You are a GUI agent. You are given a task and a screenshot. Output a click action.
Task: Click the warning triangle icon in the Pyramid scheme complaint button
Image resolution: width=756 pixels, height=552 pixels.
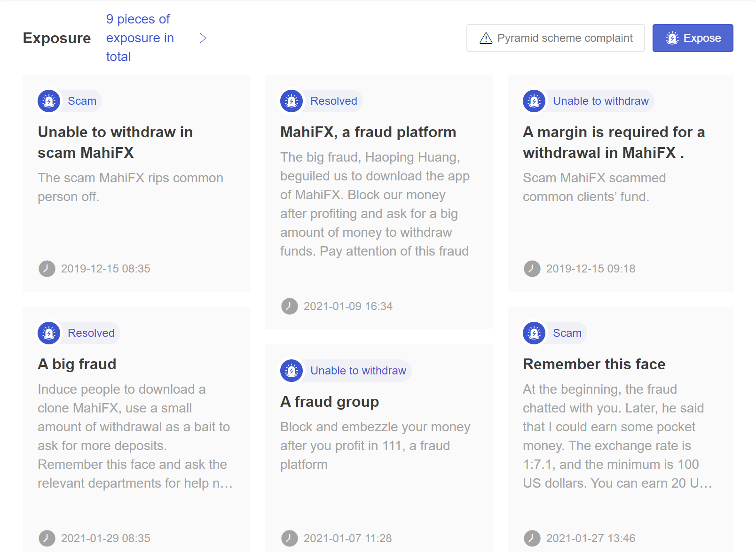(x=486, y=38)
